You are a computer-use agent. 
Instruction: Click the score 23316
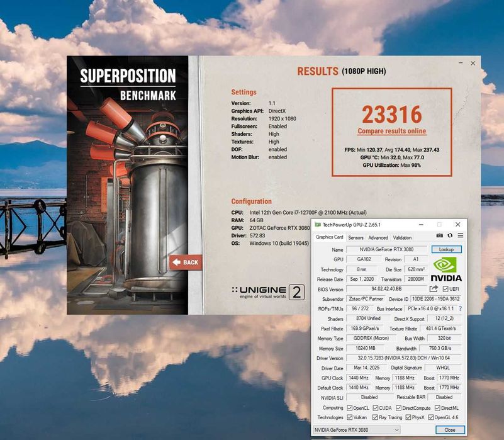pyautogui.click(x=392, y=114)
